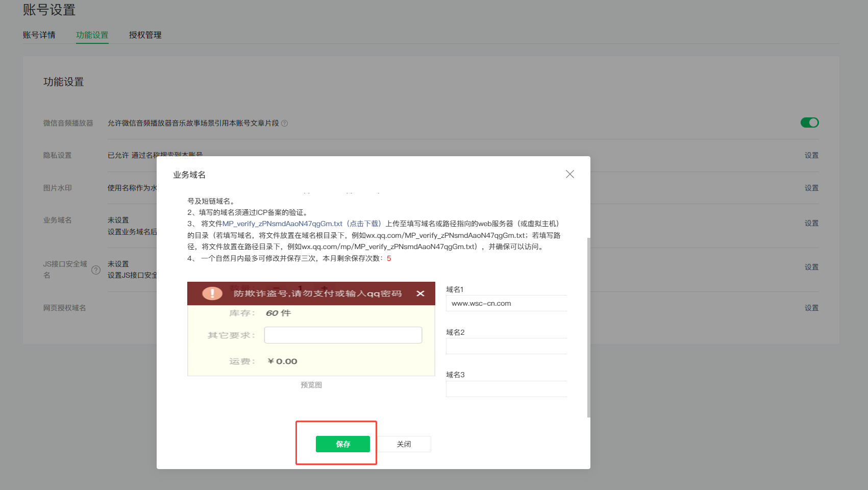Screen dimensions: 868x490
Task: Focus the 域名1 field containing www.wsc-cn.com
Action: click(x=506, y=303)
